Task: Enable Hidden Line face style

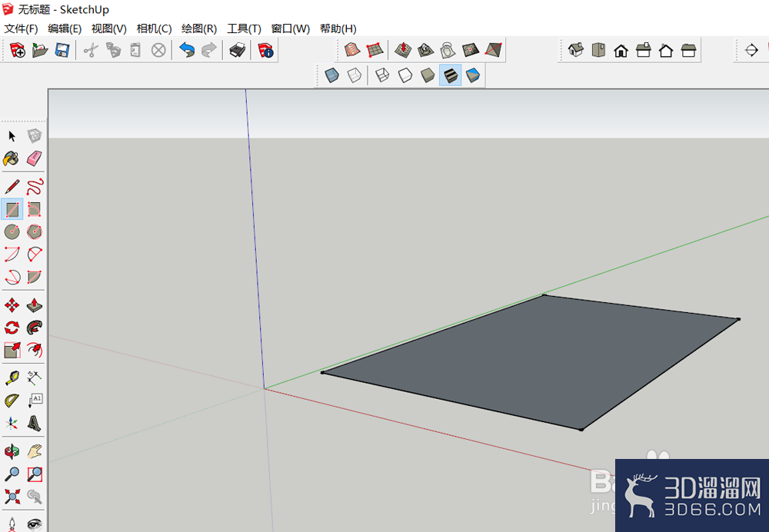Action: (405, 75)
